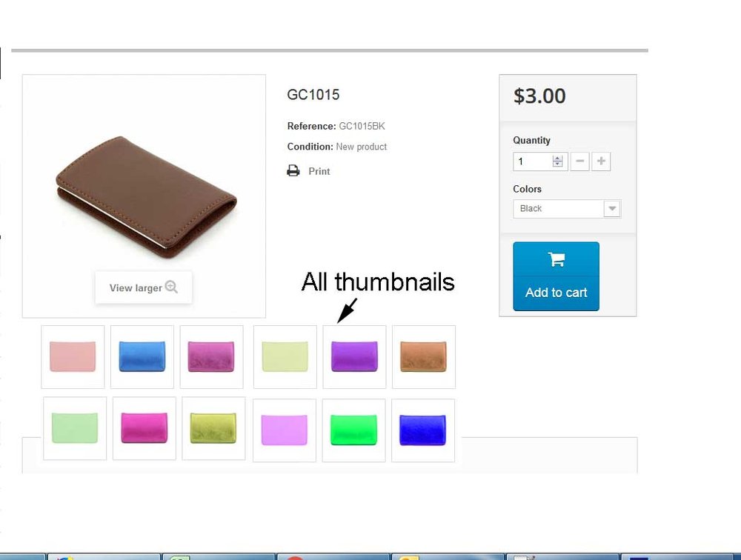Screen dimensions: 741x560
Task: Select the light blue wallet thumbnail
Action: point(142,357)
